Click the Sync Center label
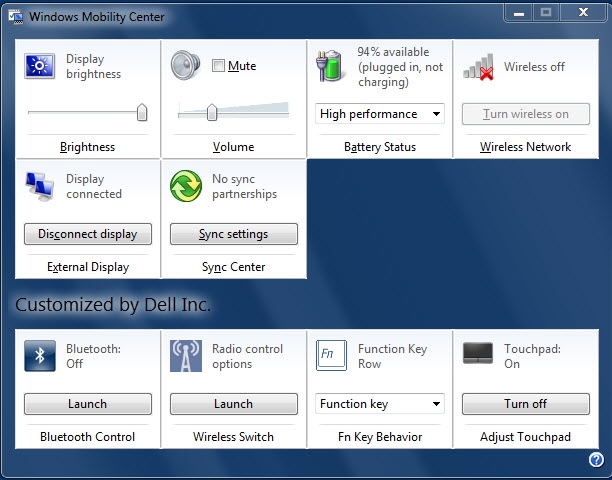The width and height of the screenshot is (612, 480). [x=233, y=267]
